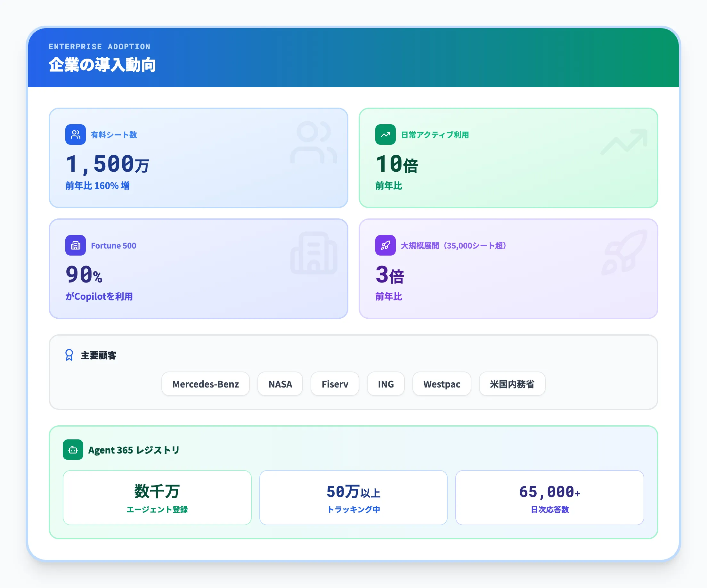Open the 有料シート数 card details
Screen dimensions: 707x588
tap(198, 158)
